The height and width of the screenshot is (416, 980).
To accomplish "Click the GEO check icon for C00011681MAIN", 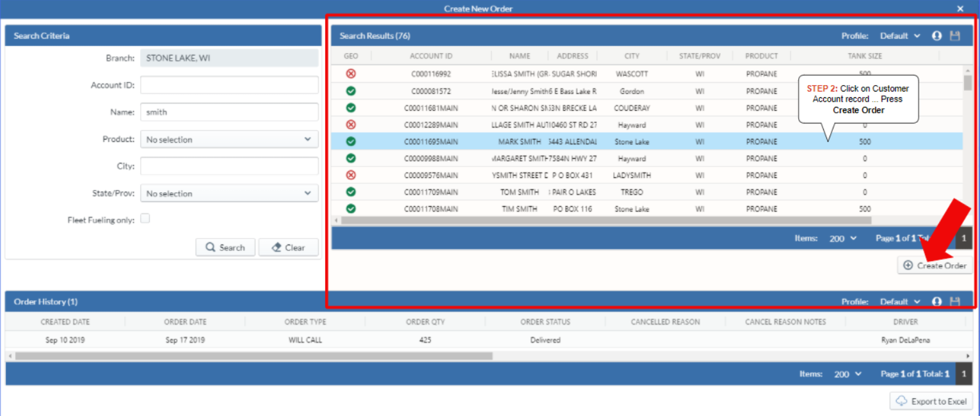I will point(351,108).
